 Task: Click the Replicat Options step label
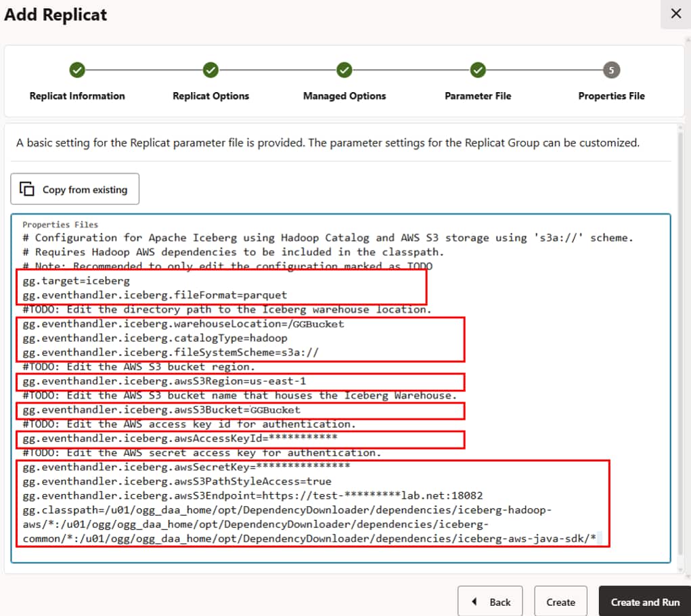coord(210,95)
